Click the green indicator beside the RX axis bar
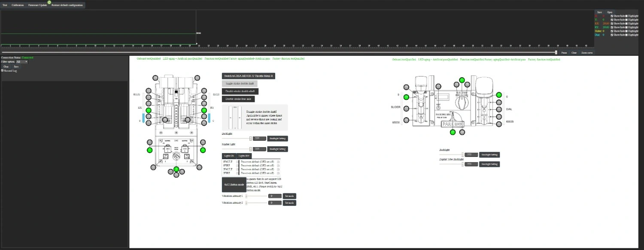Screen dimensions: 644x250 pos(149,110)
